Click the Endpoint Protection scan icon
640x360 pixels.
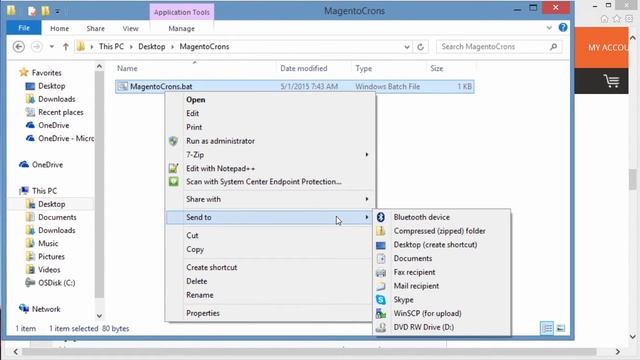pyautogui.click(x=173, y=182)
